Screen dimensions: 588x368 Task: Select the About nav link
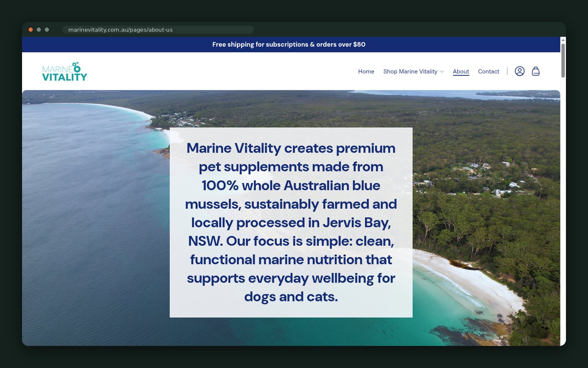point(461,71)
